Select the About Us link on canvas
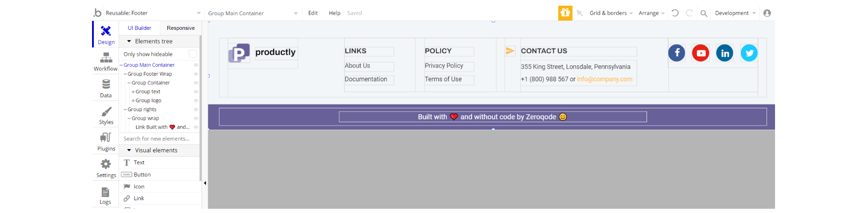 click(369, 66)
